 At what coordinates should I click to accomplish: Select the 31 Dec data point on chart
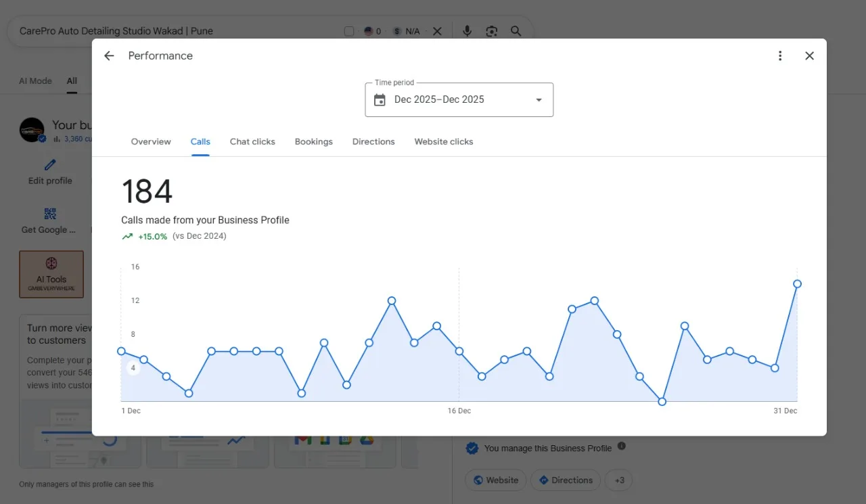[x=797, y=283]
